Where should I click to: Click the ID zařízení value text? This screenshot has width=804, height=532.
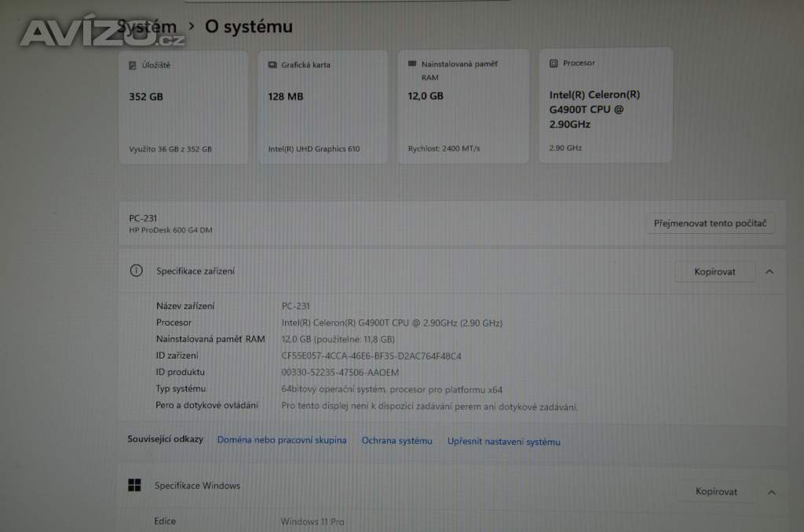pyautogui.click(x=371, y=355)
